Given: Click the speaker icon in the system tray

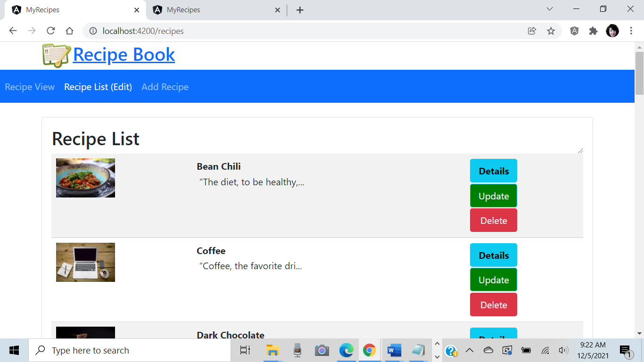Looking at the screenshot, I should pos(563,350).
